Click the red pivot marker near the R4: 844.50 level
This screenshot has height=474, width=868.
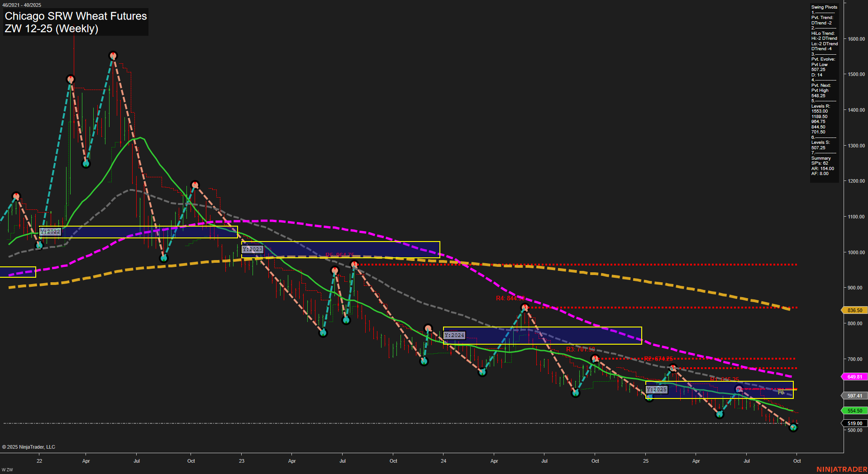[525, 307]
